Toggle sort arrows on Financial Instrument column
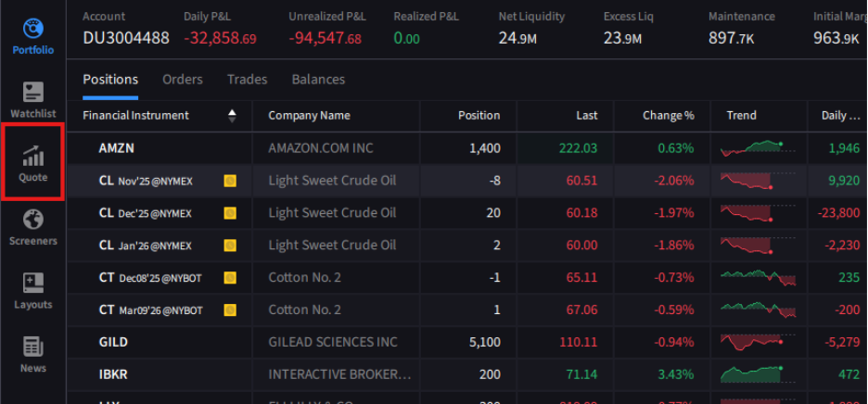 (232, 116)
